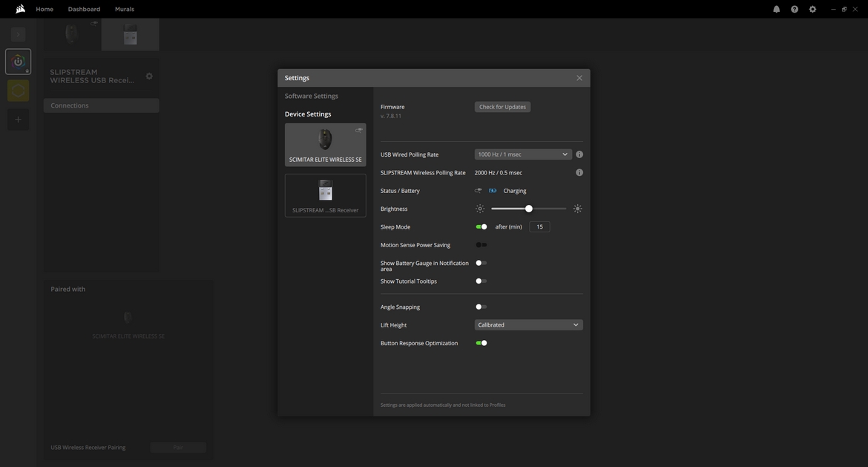This screenshot has width=868, height=467.
Task: Close the Settings dialog
Action: 579,78
